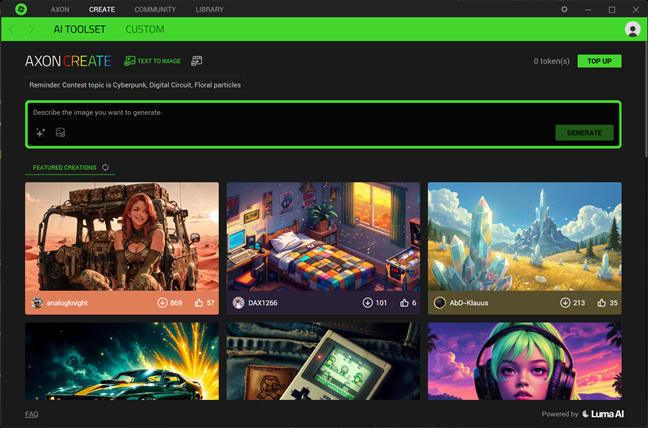Click the AbD-Klauus username
Image resolution: width=648 pixels, height=428 pixels.
coord(469,303)
